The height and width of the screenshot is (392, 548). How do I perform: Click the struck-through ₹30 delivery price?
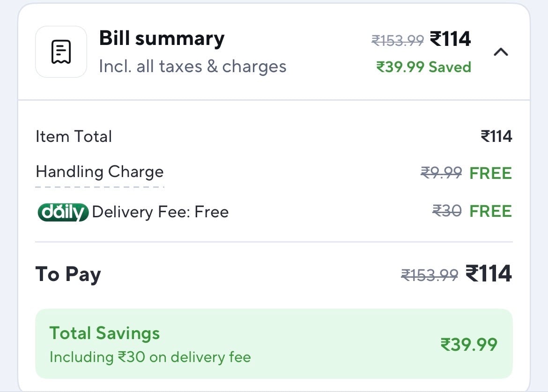pyautogui.click(x=446, y=211)
